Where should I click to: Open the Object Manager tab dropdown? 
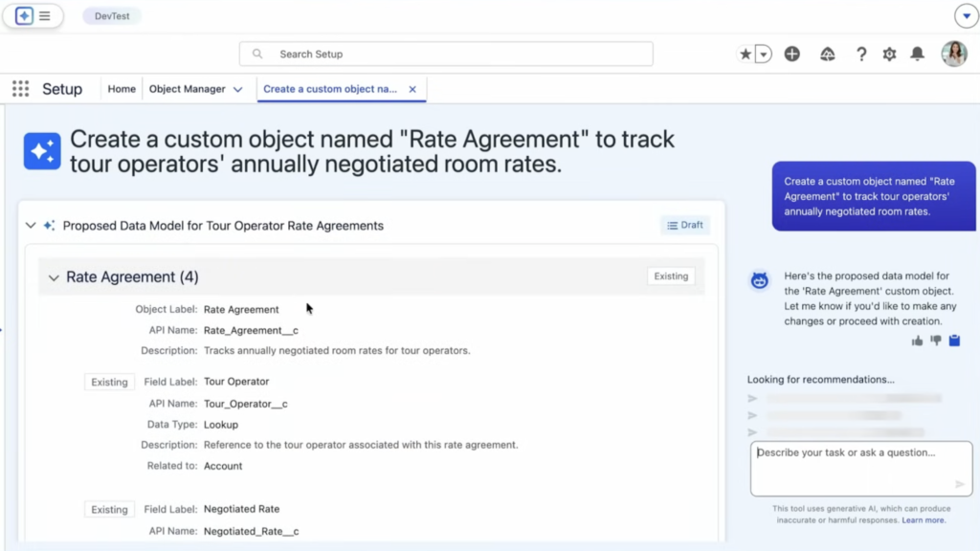coord(237,89)
